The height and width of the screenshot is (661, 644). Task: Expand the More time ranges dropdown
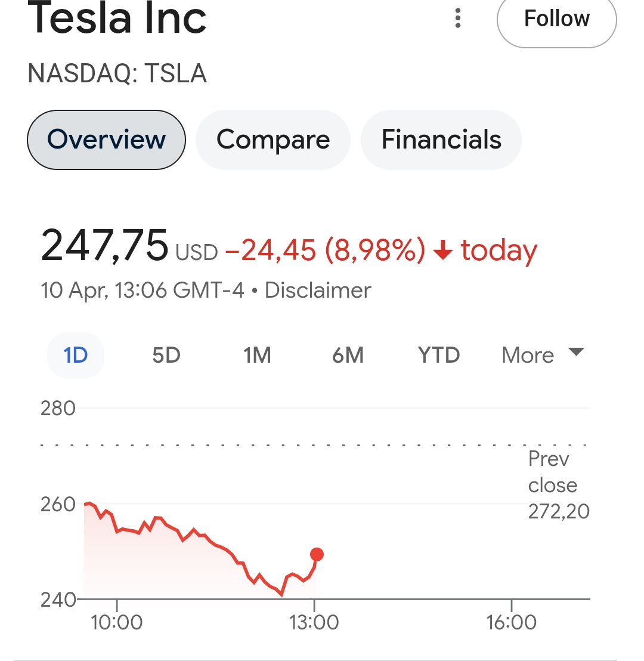tap(543, 355)
